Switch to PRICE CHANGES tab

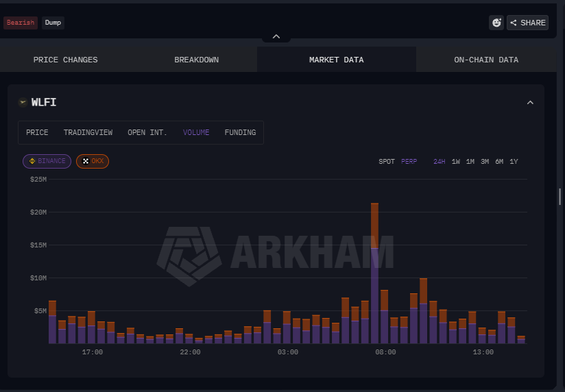(66, 60)
